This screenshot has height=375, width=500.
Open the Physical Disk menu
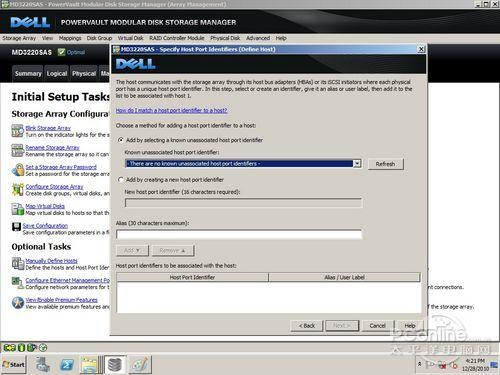pyautogui.click(x=225, y=38)
